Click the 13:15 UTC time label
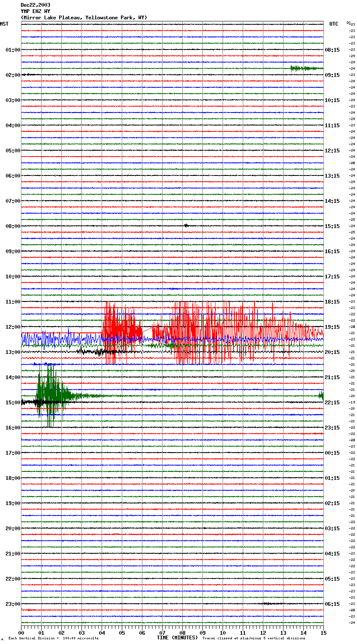 332,176
